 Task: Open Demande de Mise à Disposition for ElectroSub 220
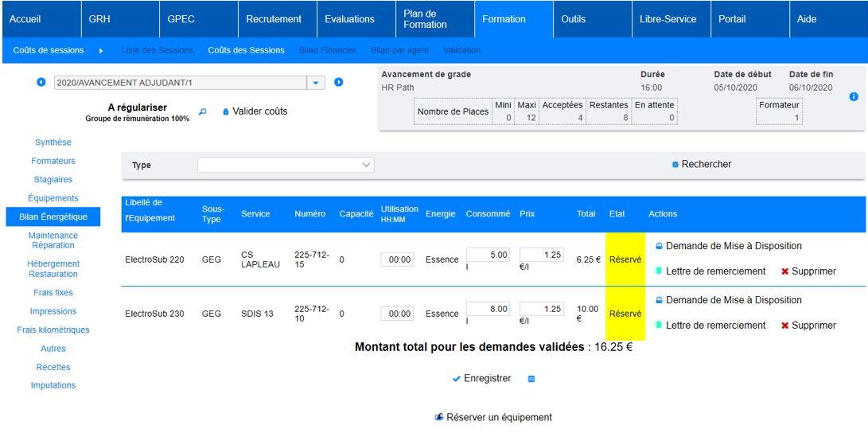click(733, 246)
